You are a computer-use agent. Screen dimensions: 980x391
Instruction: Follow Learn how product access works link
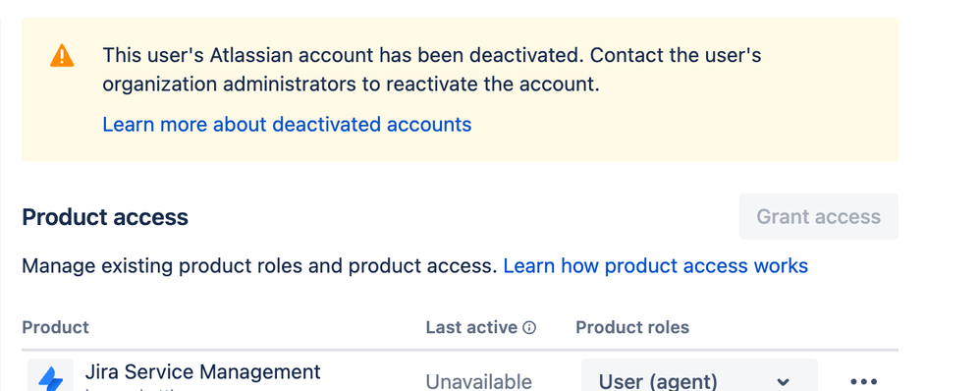[656, 266]
